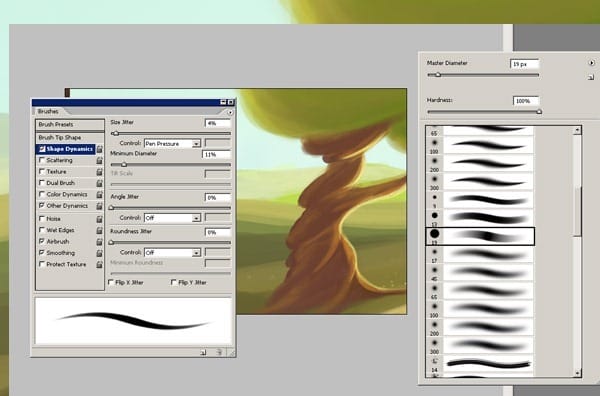Viewport: 600px width, 396px height.
Task: Click the create new brush icon in Brushes panel
Action: (203, 352)
